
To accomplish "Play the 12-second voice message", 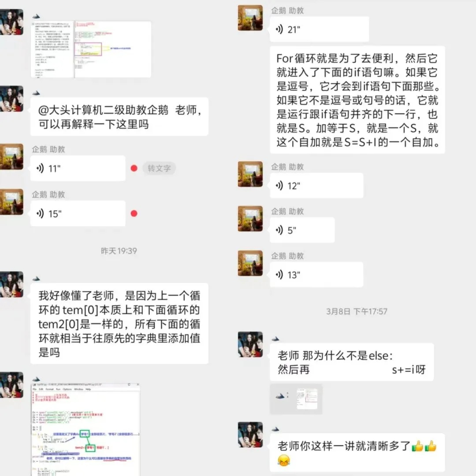I will (316, 186).
